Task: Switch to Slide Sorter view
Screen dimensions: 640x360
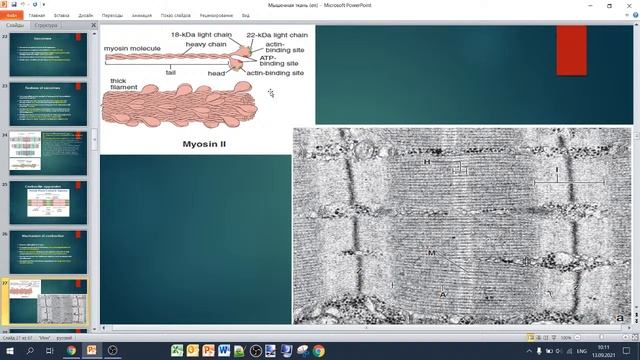Action: tap(538, 338)
